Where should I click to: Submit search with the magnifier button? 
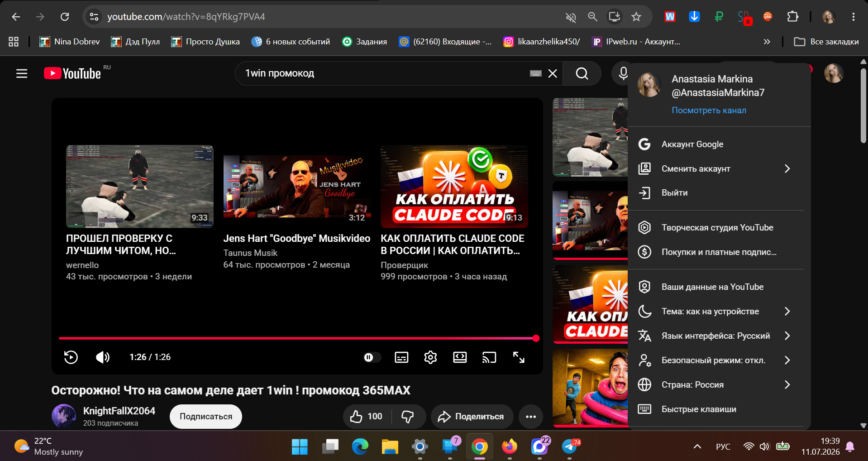[582, 73]
